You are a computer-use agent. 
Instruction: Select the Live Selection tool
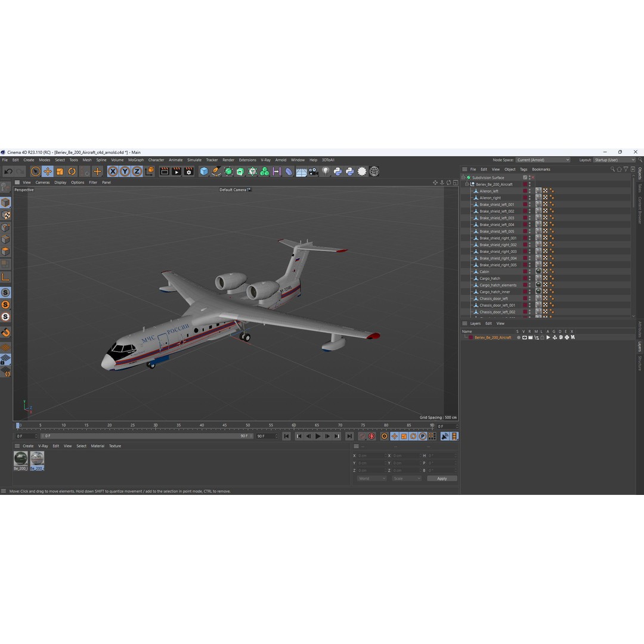pyautogui.click(x=36, y=171)
